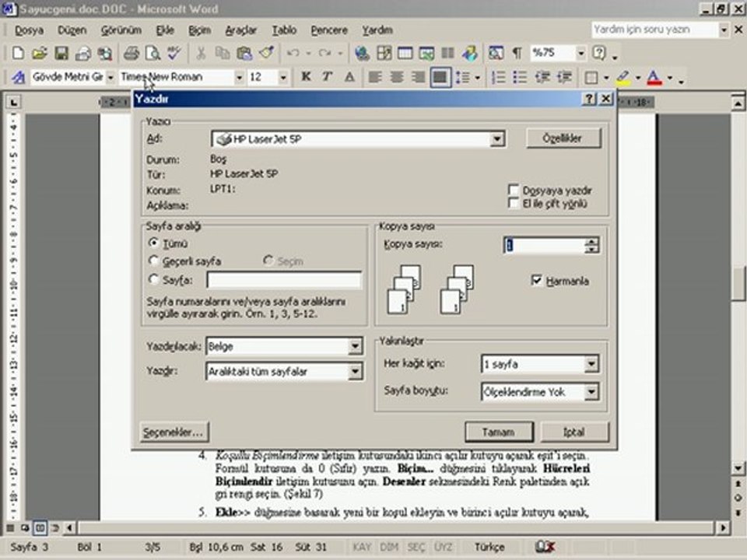Click the dialog help question mark button
Viewport: 747px width, 560px height.
(589, 99)
